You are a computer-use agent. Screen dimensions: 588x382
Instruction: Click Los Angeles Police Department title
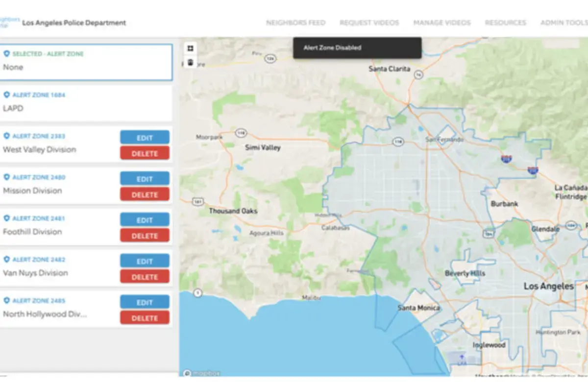point(74,23)
